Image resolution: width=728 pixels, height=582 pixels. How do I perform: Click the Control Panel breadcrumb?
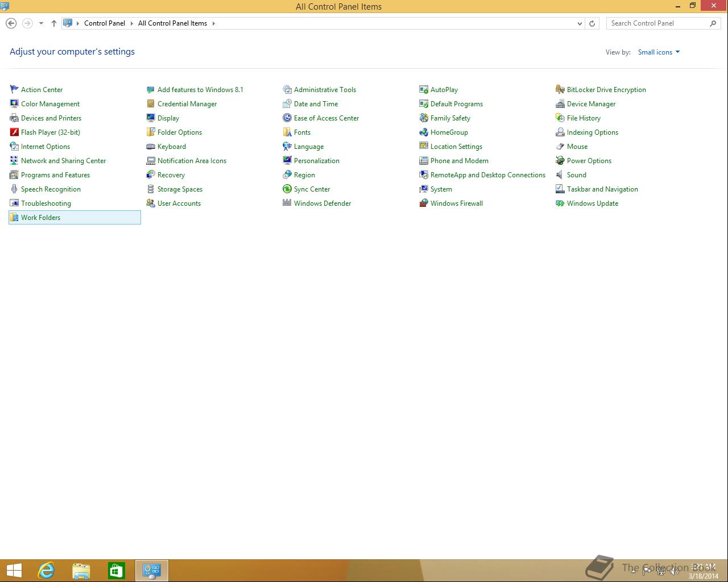click(x=105, y=23)
